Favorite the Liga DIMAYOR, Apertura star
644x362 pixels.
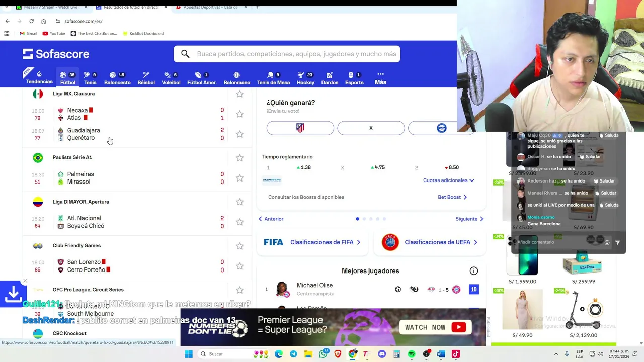[x=239, y=202]
